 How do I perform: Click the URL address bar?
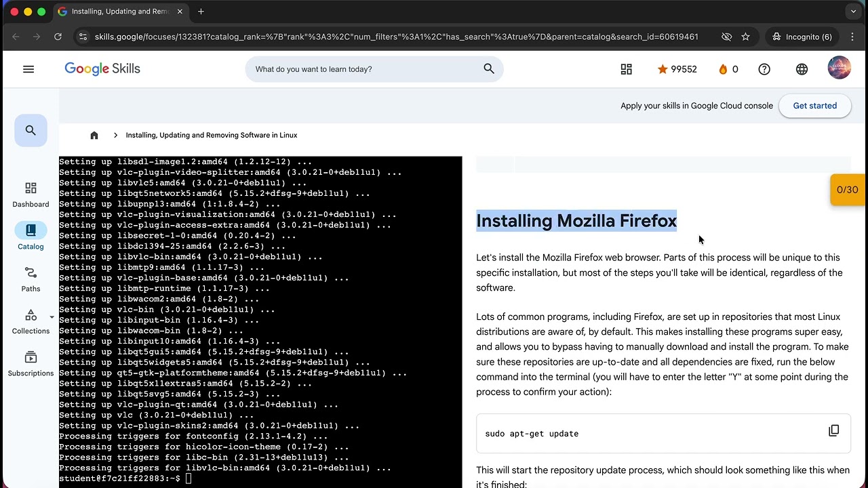[x=396, y=37]
